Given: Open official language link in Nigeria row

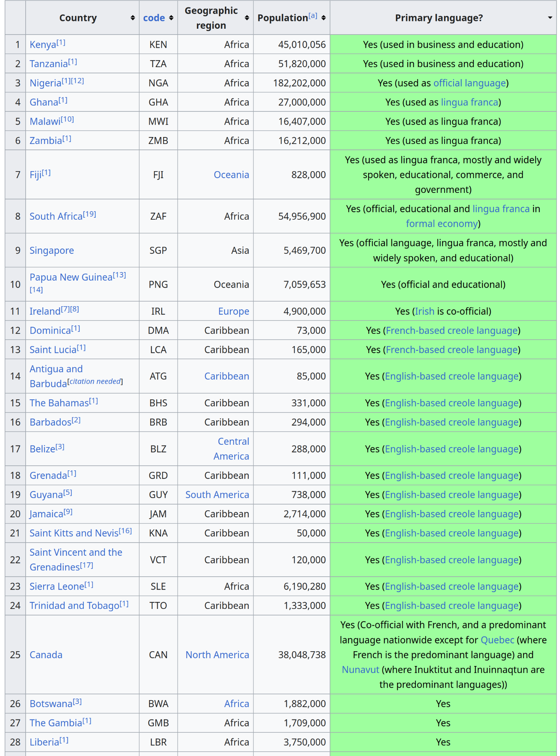Looking at the screenshot, I should [470, 83].
